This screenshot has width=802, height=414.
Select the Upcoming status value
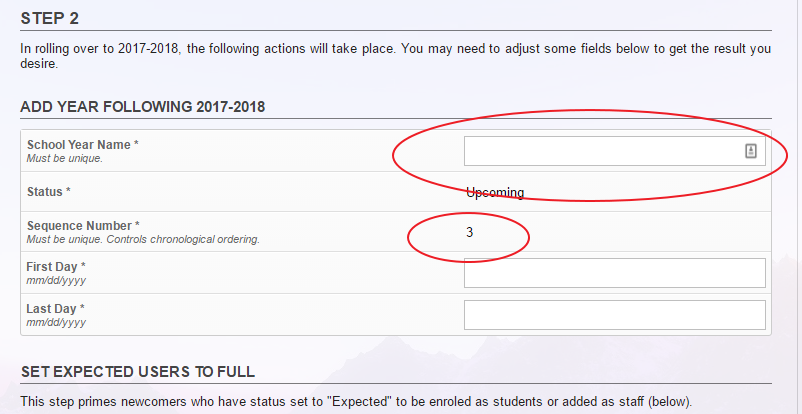coord(495,192)
